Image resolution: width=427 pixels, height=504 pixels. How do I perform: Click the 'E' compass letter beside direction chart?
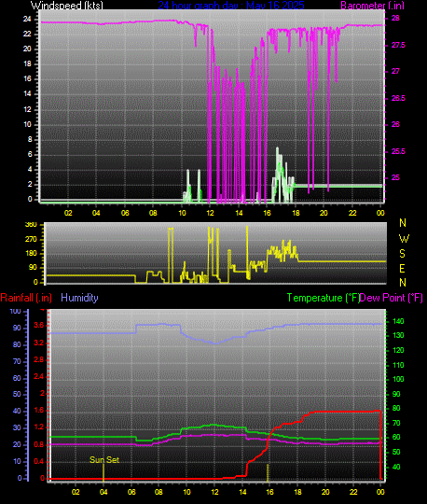point(402,269)
